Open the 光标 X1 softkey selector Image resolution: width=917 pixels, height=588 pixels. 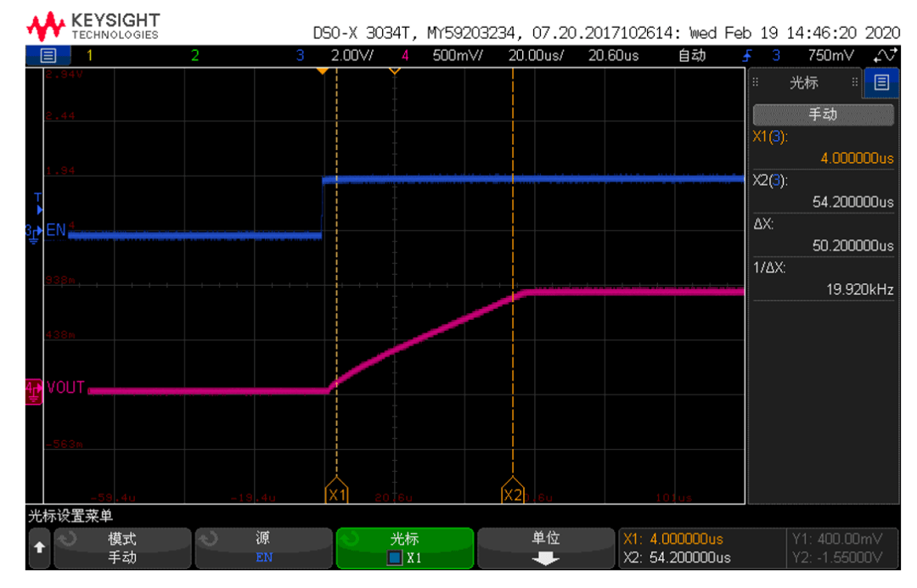[405, 548]
